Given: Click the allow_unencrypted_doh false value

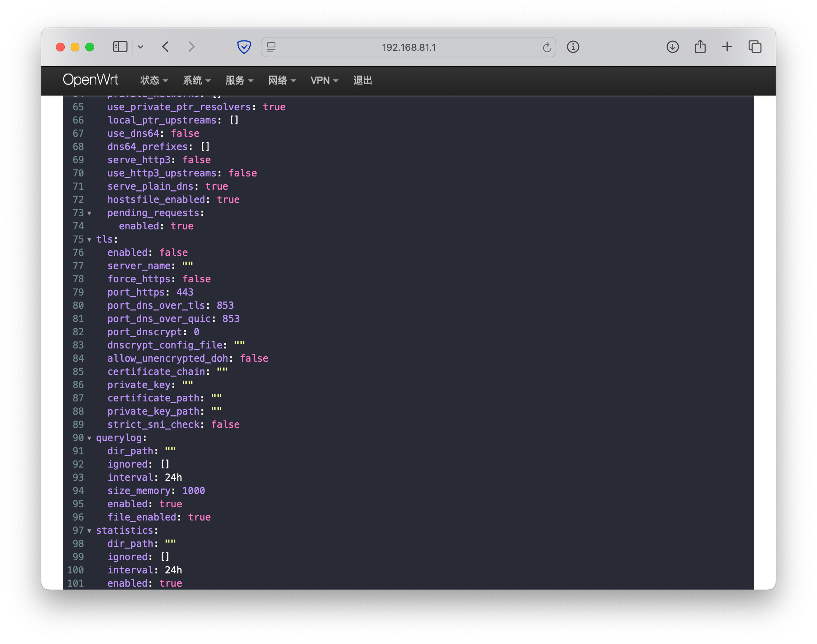Looking at the screenshot, I should (254, 358).
